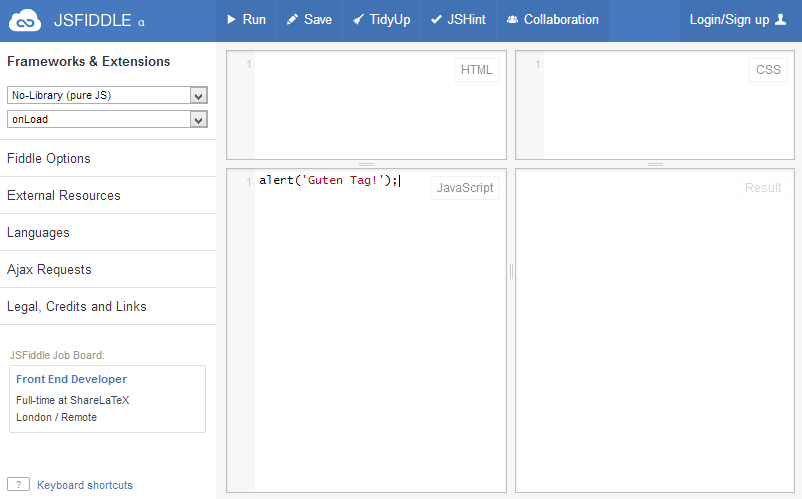
Task: Click the JSFiddle Job Board label
Action: click(57, 355)
